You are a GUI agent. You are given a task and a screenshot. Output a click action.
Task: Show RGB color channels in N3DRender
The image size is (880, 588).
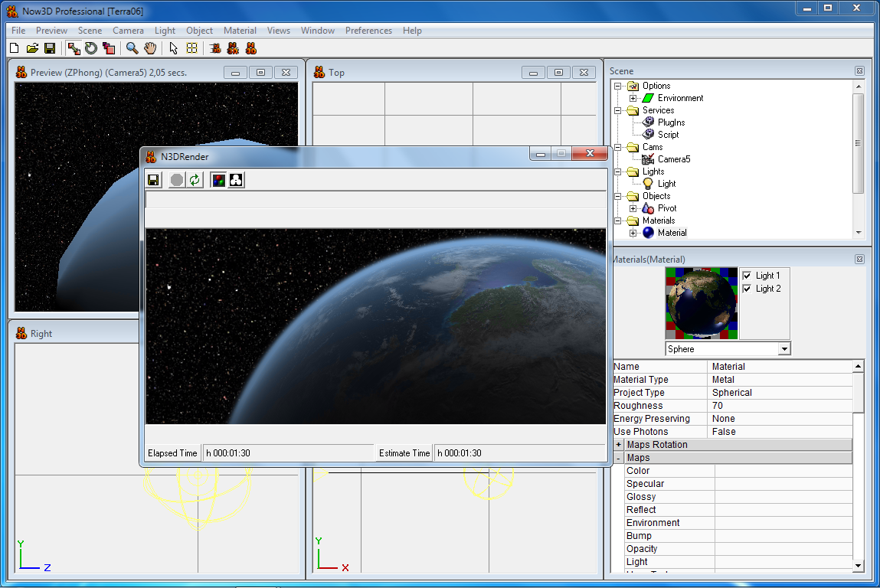(x=218, y=179)
